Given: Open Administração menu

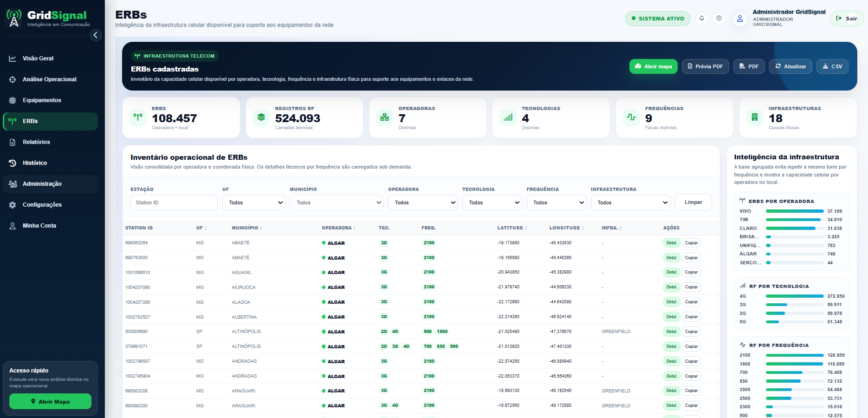Looking at the screenshot, I should click(x=50, y=184).
